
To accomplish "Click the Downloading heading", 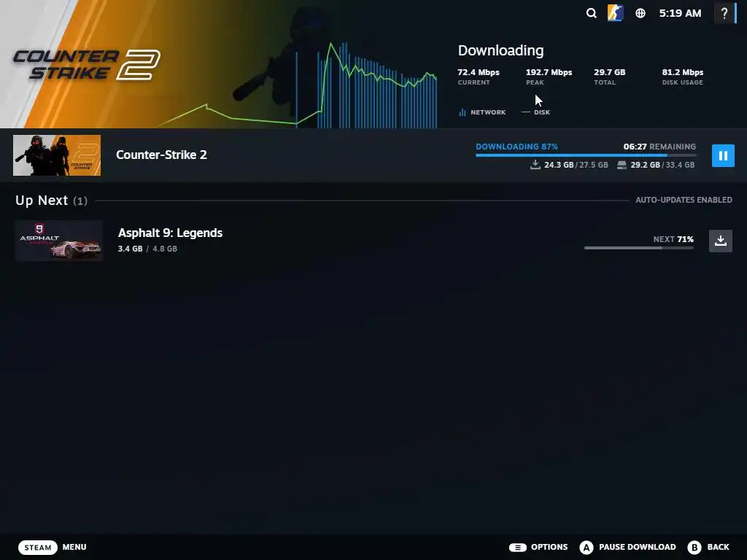I will tap(500, 50).
